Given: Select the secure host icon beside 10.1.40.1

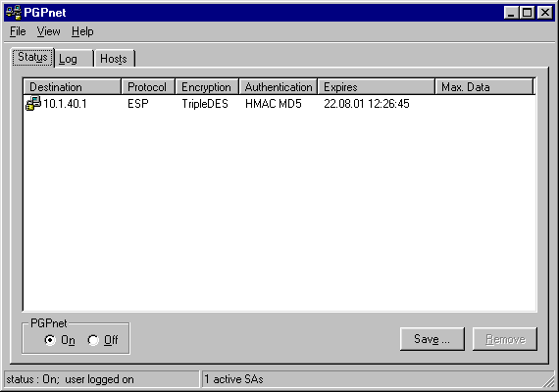Looking at the screenshot, I should coord(33,103).
